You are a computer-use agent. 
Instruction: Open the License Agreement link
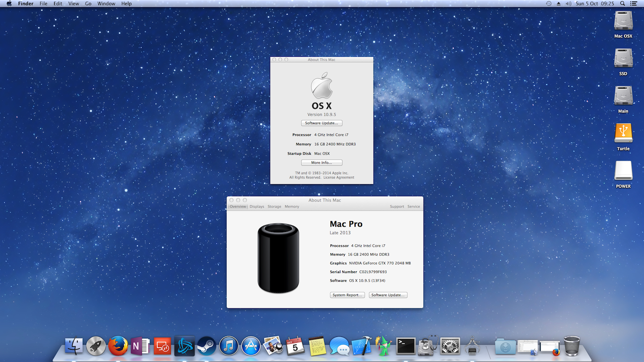pyautogui.click(x=339, y=177)
